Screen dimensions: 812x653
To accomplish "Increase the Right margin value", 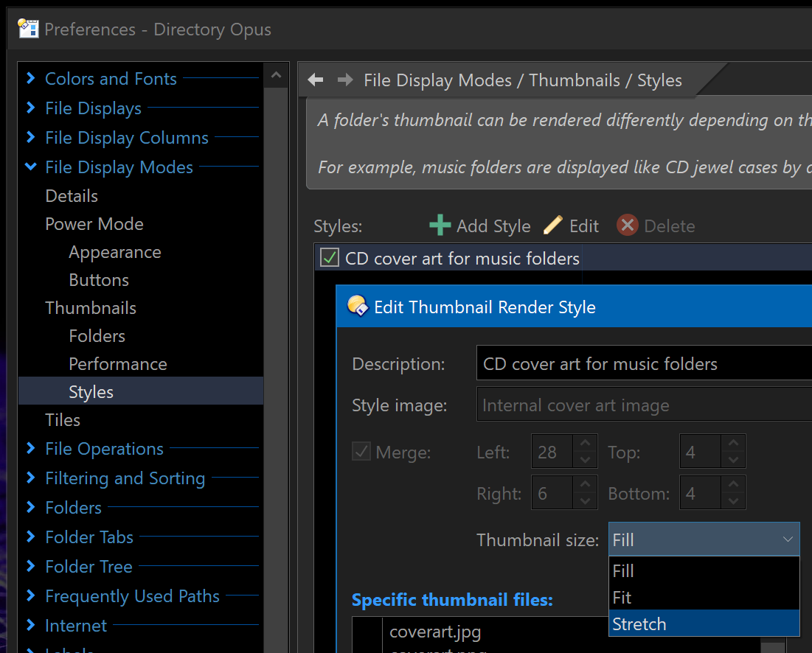I will tap(585, 484).
